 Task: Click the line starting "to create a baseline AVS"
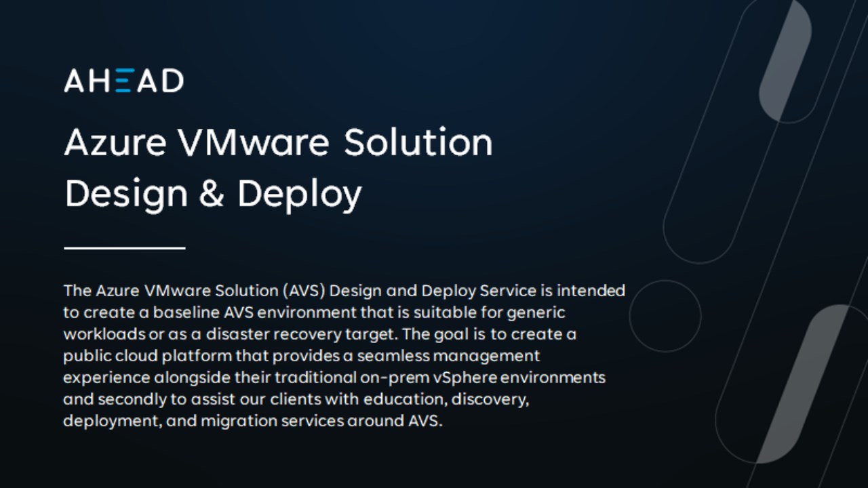click(315, 312)
